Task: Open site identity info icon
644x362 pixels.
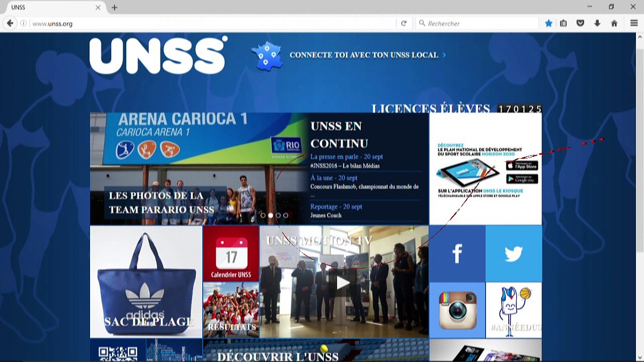Action: 23,24
